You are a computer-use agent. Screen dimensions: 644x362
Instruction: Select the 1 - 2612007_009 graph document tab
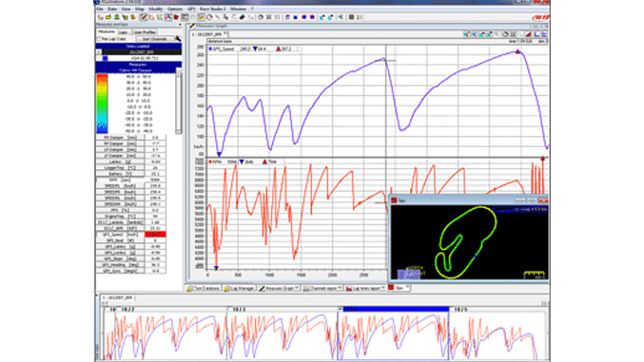209,34
